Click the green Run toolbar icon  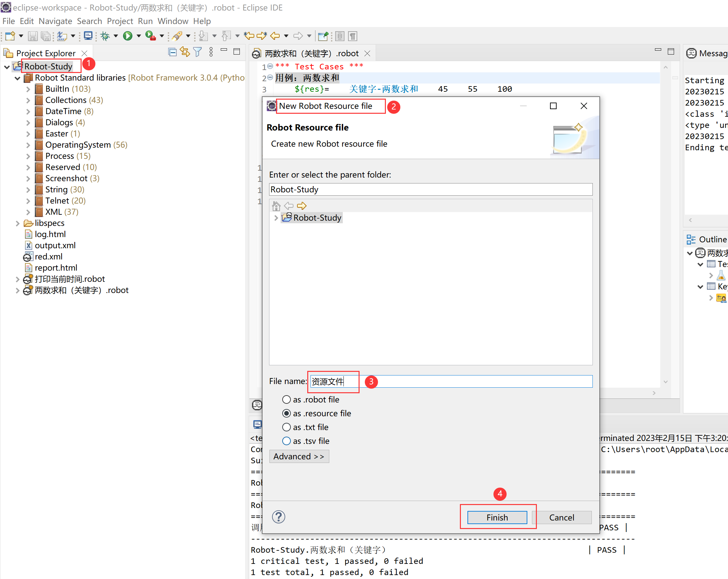[127, 36]
